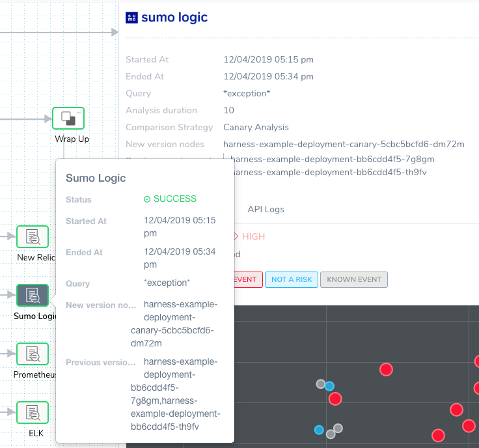479x448 pixels.
Task: Click the HIGH risk level label
Action: pyautogui.click(x=253, y=236)
